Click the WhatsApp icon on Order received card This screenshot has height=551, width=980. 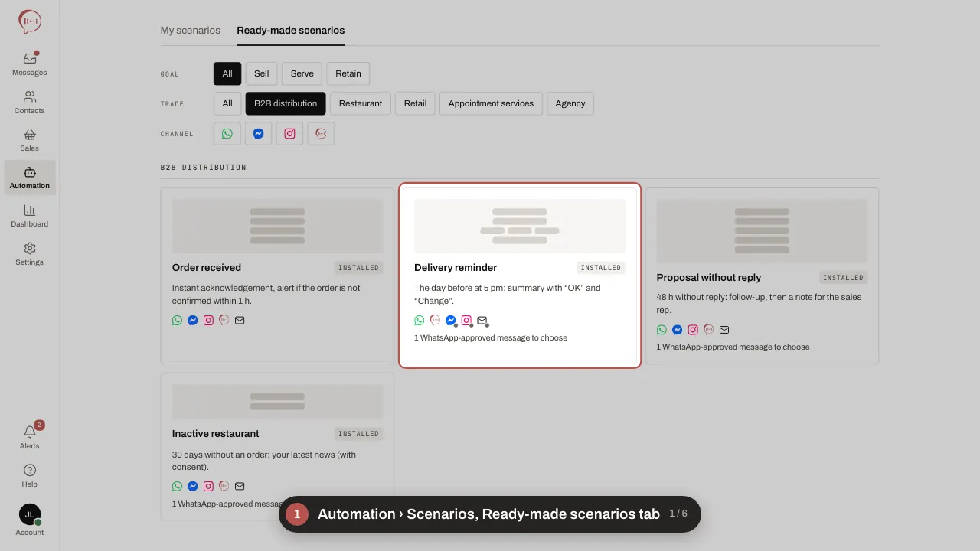178,321
